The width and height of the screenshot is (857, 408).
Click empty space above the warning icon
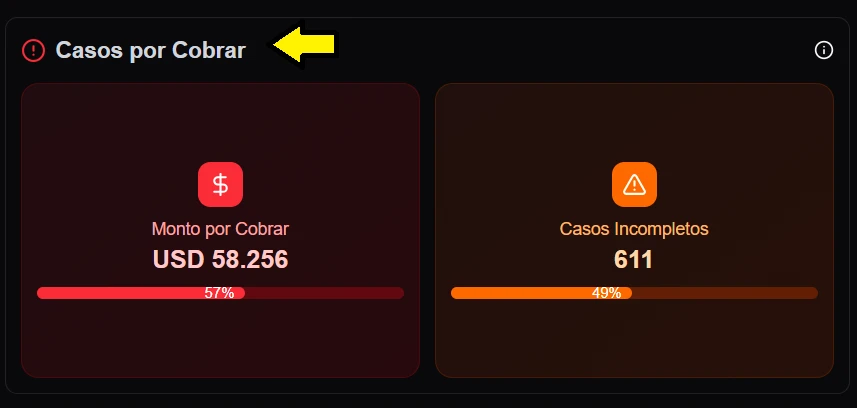(634, 120)
